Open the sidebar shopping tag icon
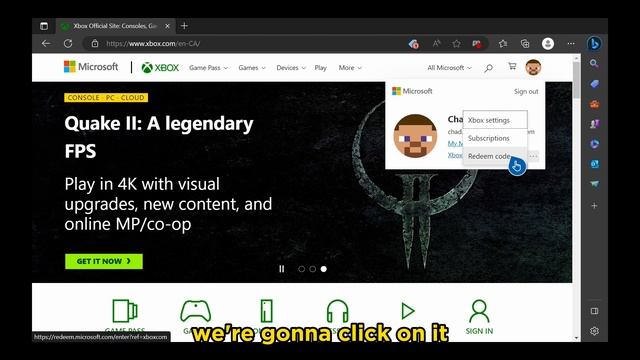640x360 pixels. click(594, 84)
